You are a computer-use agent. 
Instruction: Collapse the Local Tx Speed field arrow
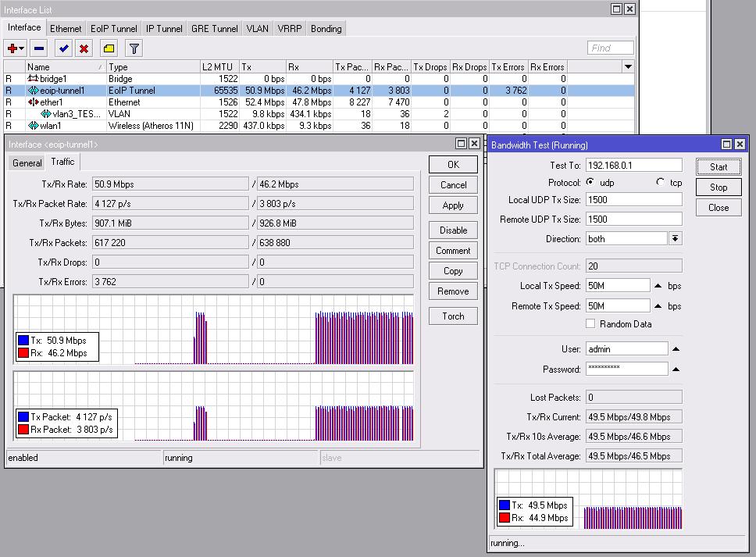tap(658, 286)
